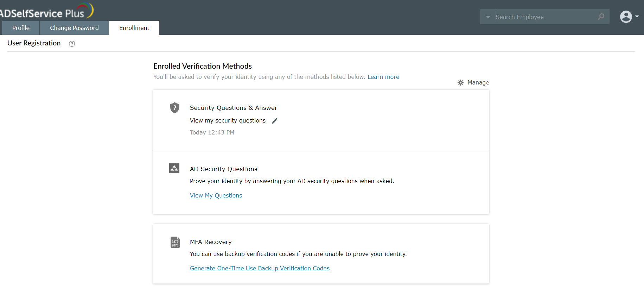Click the Manage gear icon
The width and height of the screenshot is (644, 307).
tap(460, 82)
